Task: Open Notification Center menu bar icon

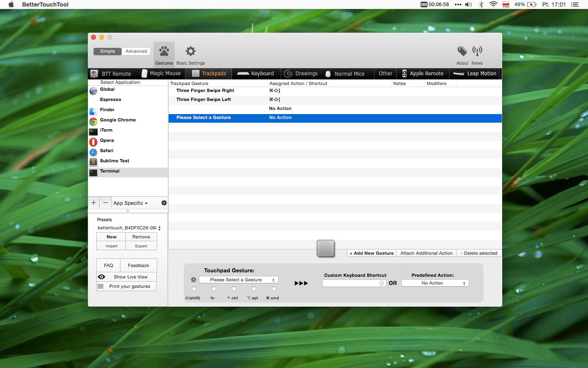Action: coord(575,4)
